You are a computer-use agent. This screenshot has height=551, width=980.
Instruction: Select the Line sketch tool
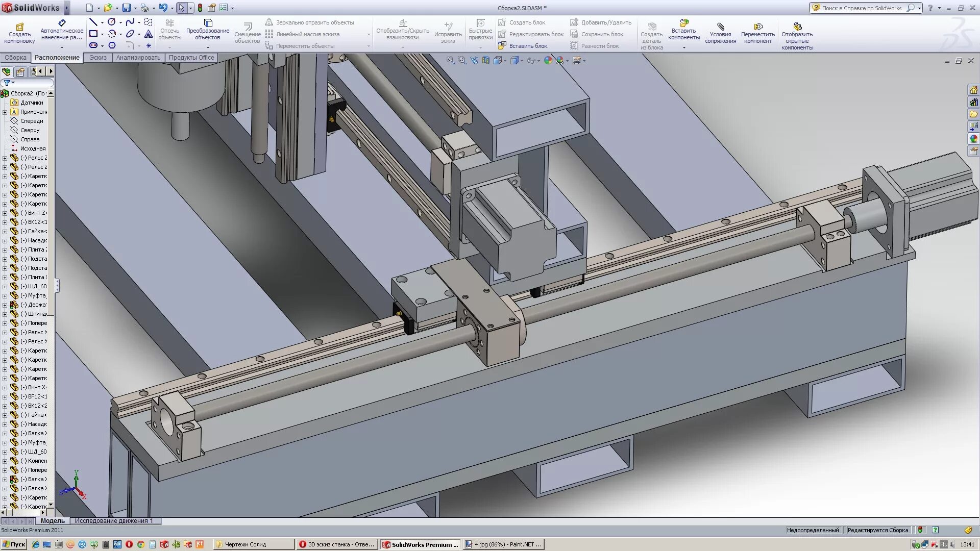pos(93,22)
